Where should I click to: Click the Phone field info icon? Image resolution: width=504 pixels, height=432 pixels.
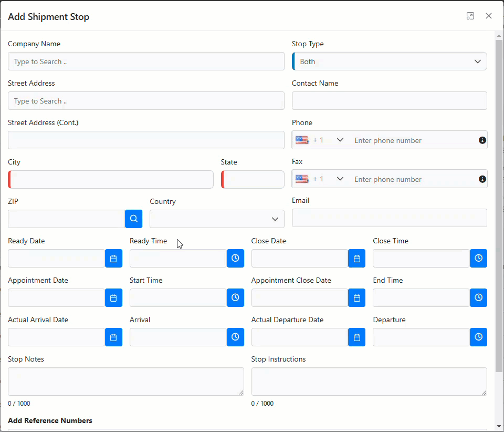coord(482,140)
